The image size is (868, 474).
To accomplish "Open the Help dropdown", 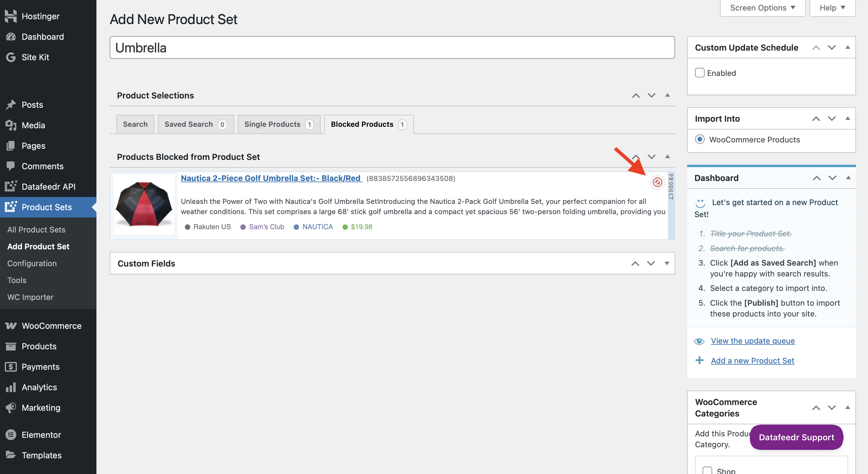I will coord(832,8).
